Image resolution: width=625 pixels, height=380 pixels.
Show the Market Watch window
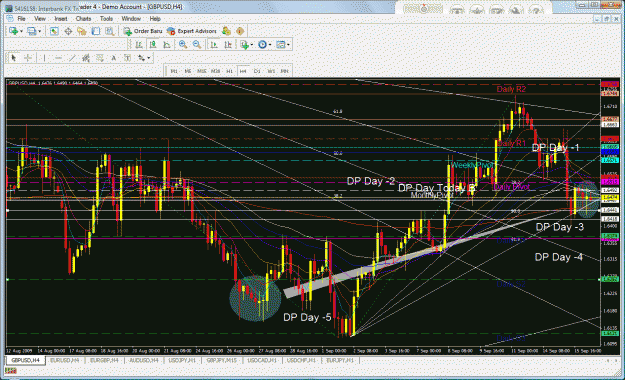coord(54,31)
